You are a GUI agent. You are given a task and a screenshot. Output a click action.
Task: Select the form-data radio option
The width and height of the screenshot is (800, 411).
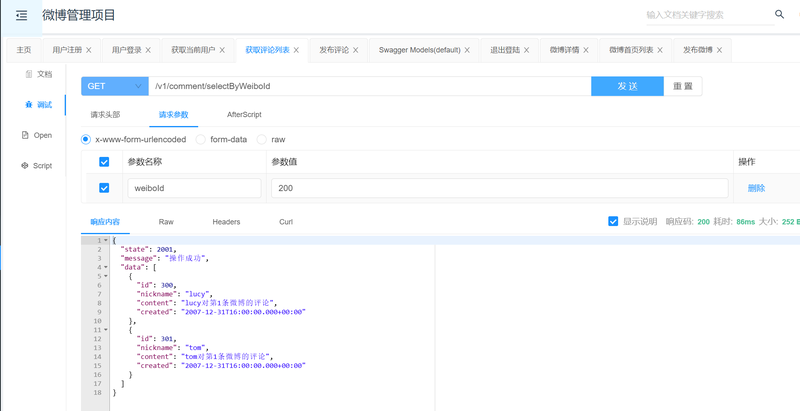pos(201,139)
